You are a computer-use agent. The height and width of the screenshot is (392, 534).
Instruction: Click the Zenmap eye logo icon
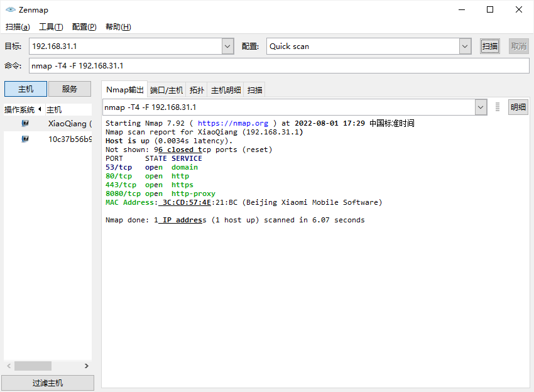11,9
